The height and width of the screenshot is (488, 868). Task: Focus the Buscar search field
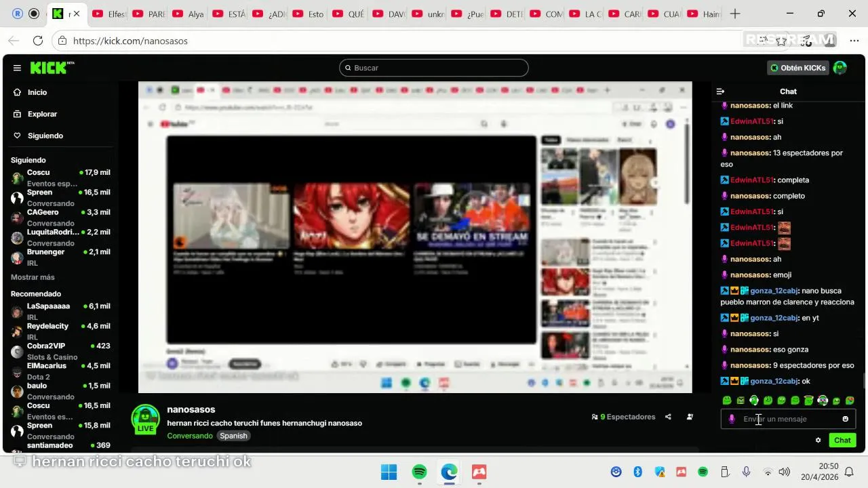pos(434,68)
